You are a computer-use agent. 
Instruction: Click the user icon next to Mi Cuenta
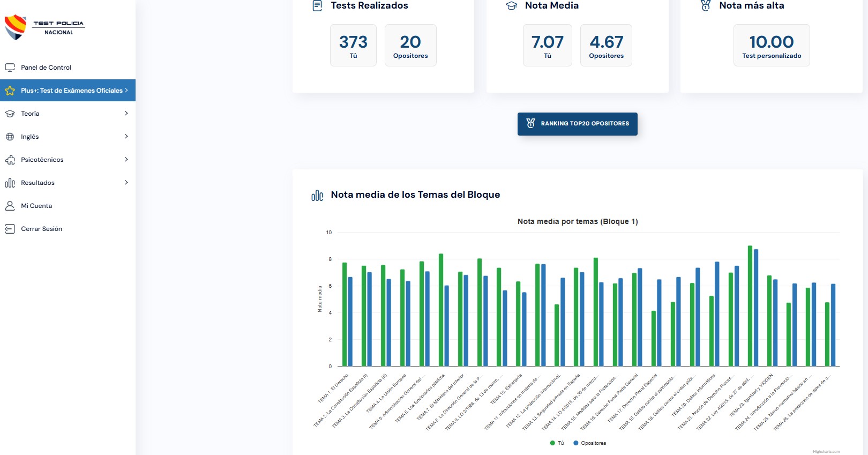10,206
